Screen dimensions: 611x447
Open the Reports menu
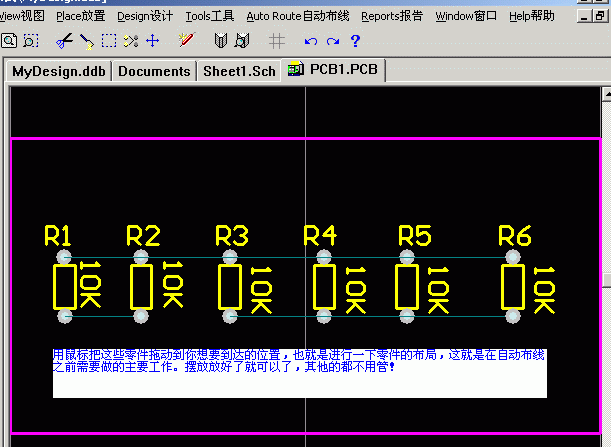pyautogui.click(x=391, y=16)
